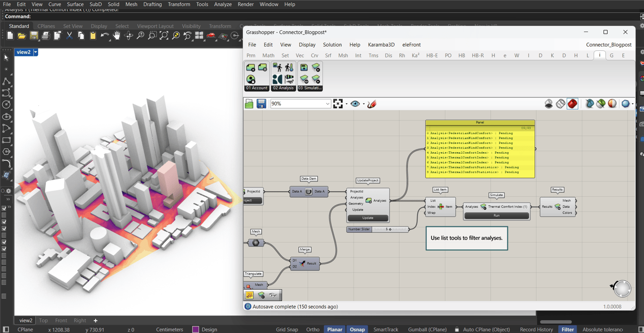Screen dimensions: 644x333
Task: Expand the 90% zoom level dropdown
Action: 327,104
